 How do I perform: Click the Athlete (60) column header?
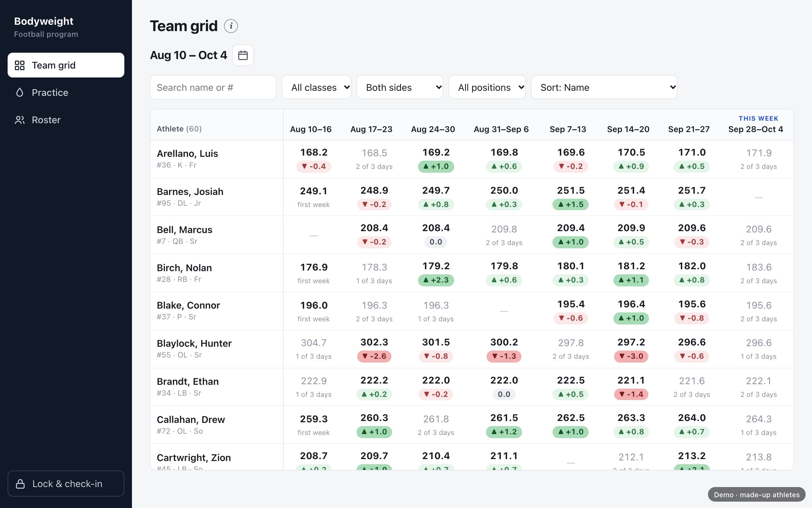179,129
